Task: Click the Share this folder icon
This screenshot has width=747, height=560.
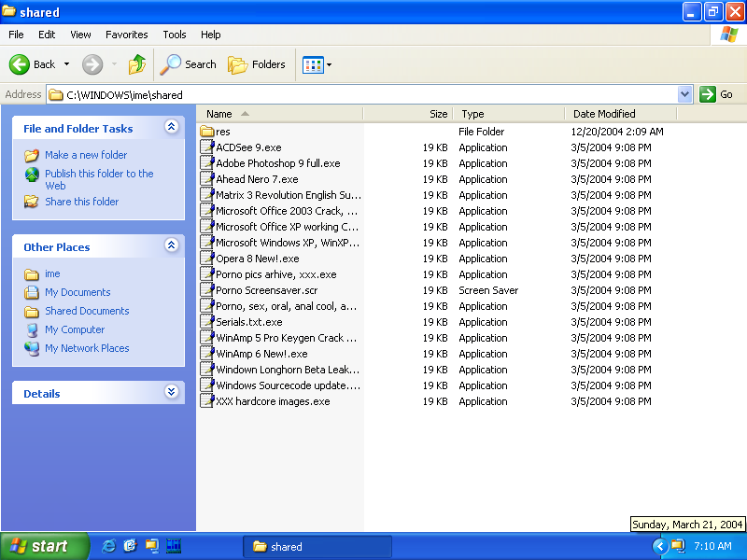Action: pyautogui.click(x=32, y=202)
